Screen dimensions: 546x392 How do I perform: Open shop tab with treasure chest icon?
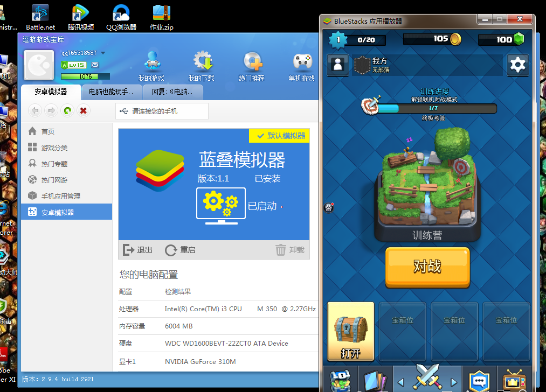click(340, 380)
